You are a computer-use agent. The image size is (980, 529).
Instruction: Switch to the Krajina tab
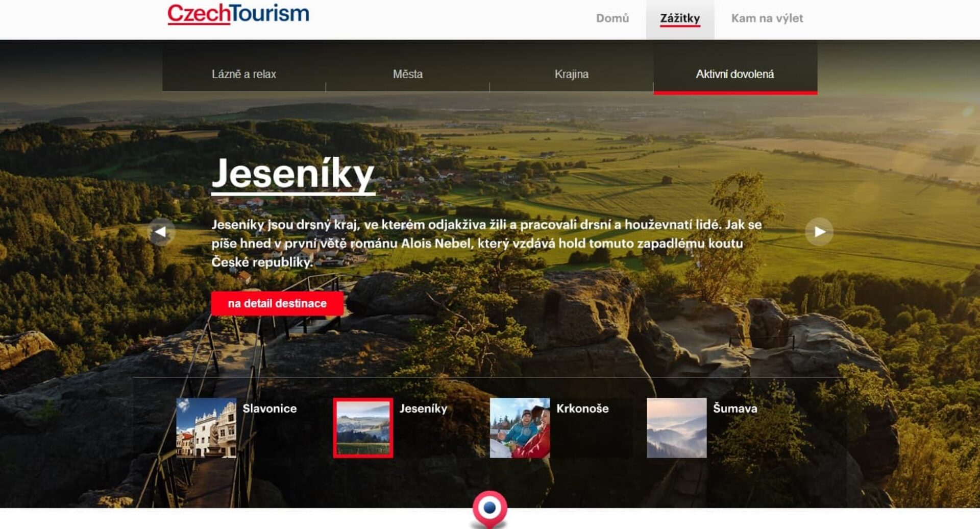coord(571,74)
